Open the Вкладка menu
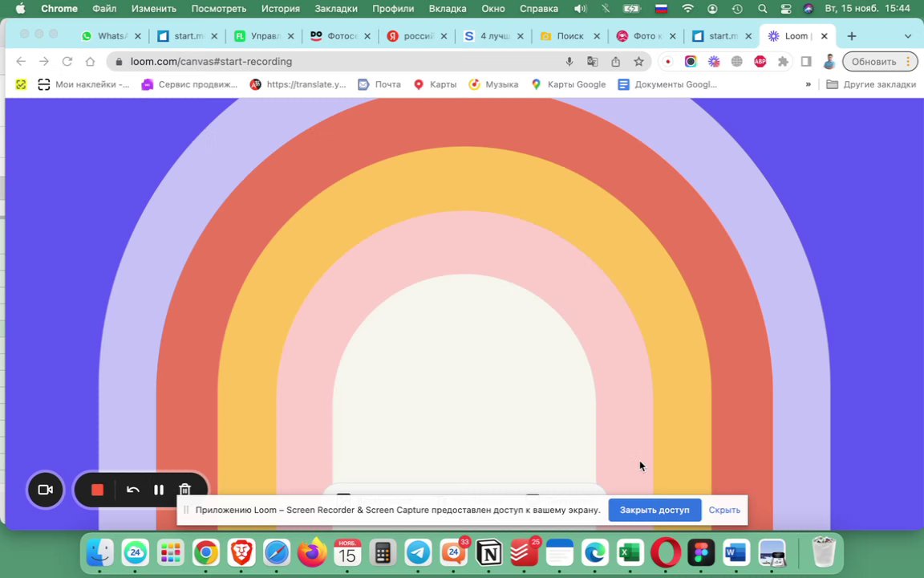The image size is (924, 578). (448, 9)
